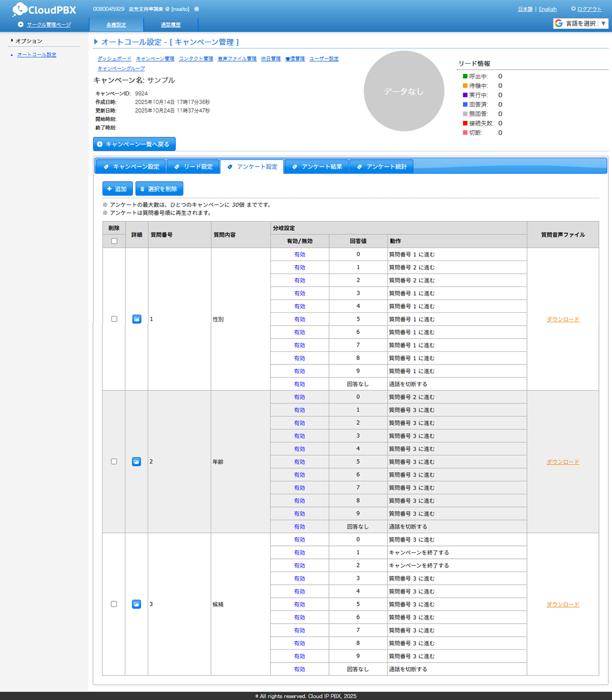Viewport: 612px width, 700px height.
Task: Click the back arrow icon on campaign list button
Action: [100, 144]
